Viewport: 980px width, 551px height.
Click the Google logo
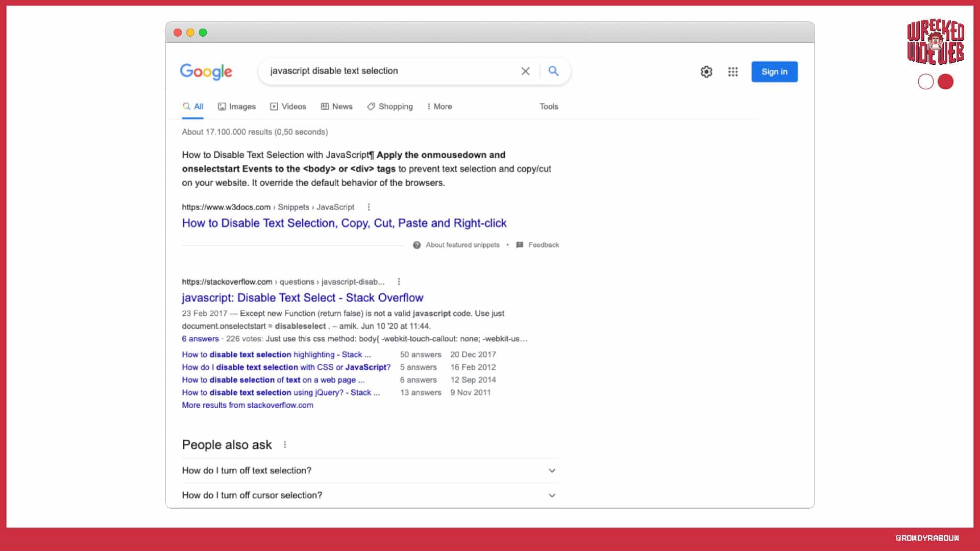click(206, 71)
